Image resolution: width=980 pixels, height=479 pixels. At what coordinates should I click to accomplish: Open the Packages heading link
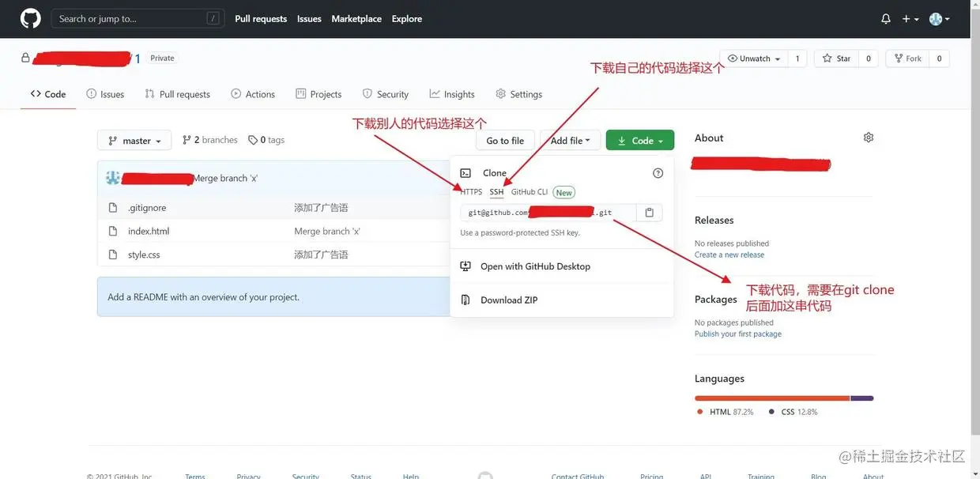[716, 300]
